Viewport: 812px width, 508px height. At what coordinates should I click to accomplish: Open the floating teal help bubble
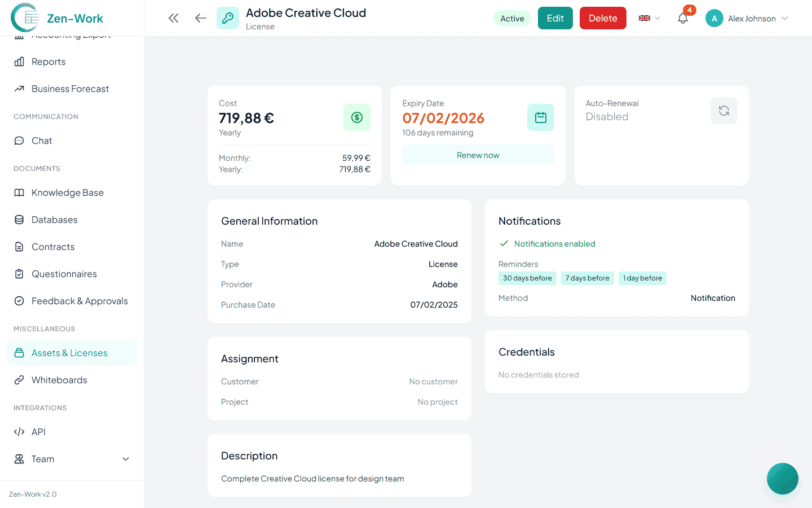783,479
